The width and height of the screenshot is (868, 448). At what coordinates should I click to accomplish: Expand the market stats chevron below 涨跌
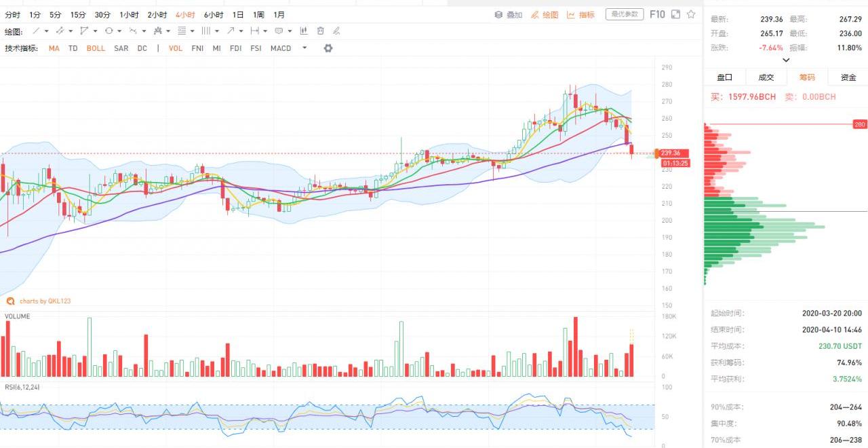coord(786,60)
